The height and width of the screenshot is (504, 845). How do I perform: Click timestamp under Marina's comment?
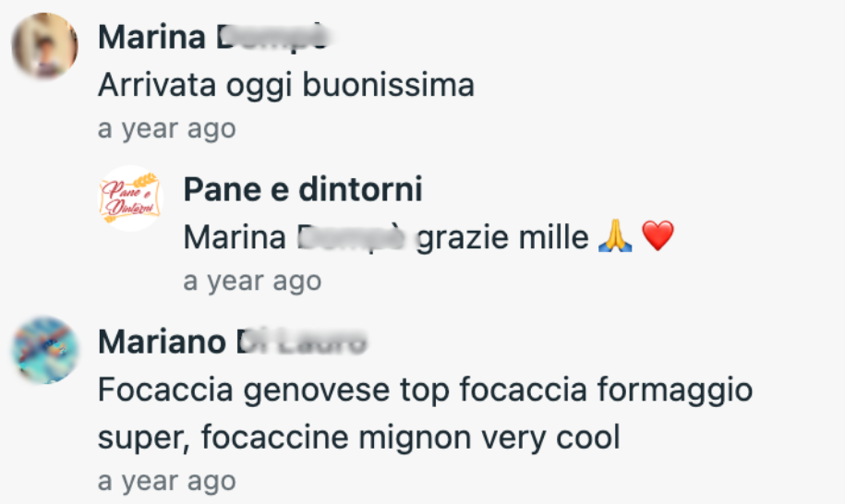point(166,128)
